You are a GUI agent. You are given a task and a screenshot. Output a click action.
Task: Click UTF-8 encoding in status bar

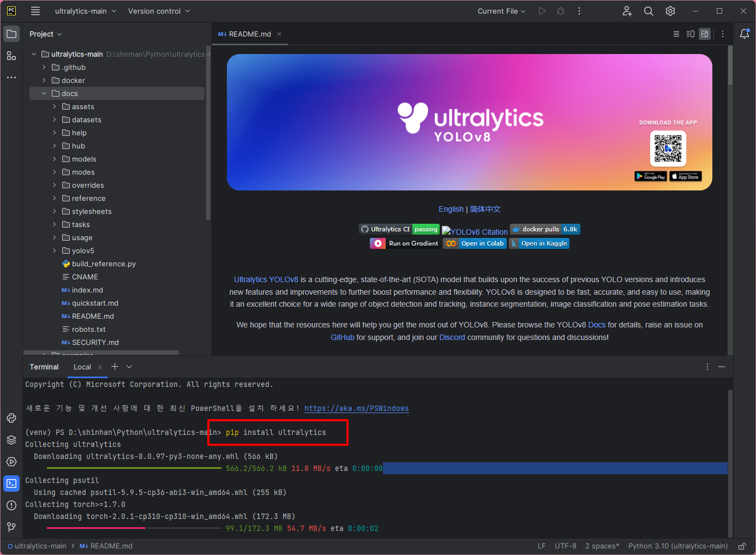[x=566, y=546]
